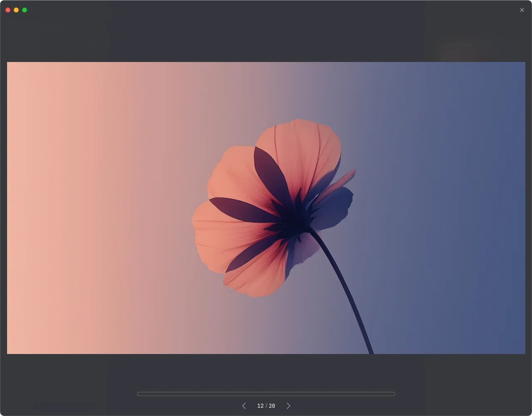Click the dark center of the flower

point(294,219)
